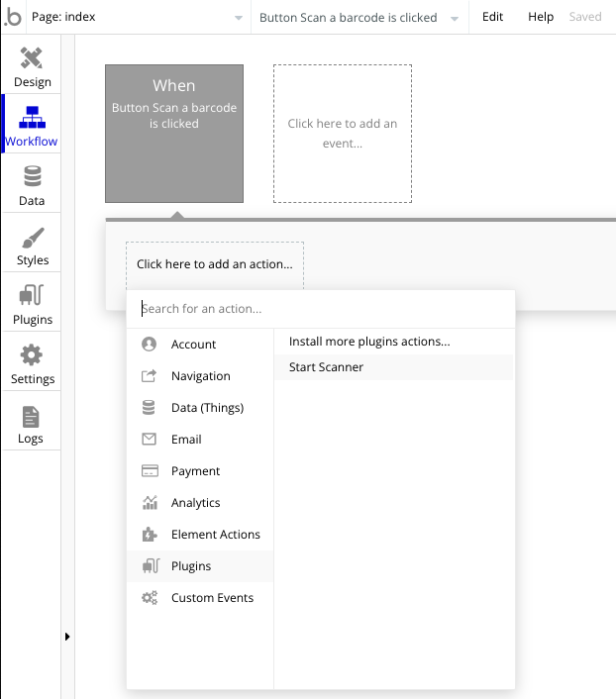616x699 pixels.
Task: Click the Account category person icon
Action: click(149, 345)
